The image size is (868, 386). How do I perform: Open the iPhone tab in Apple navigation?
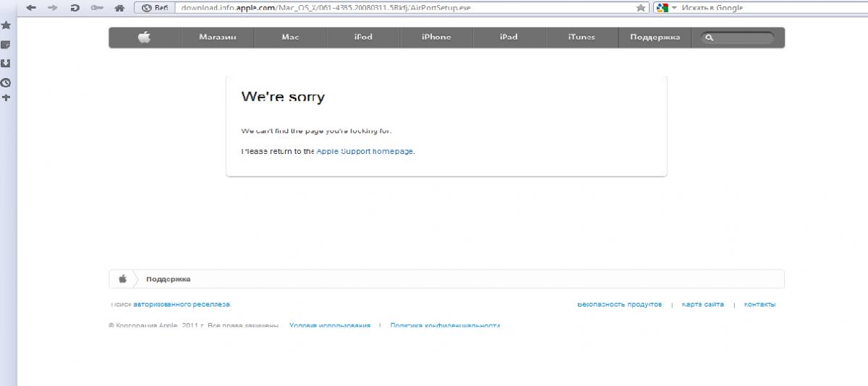pyautogui.click(x=436, y=38)
